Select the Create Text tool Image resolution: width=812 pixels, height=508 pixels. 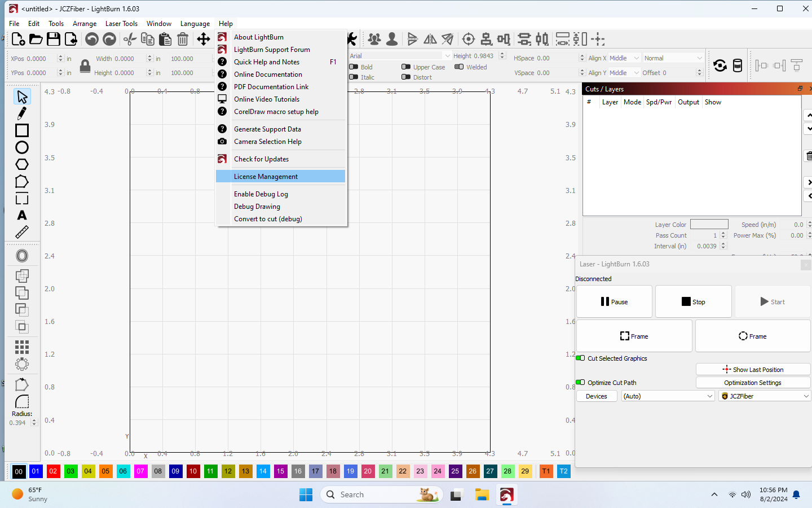coord(22,215)
